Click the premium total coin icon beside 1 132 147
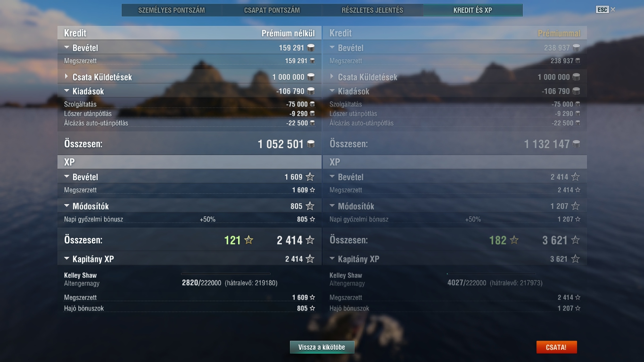 point(576,144)
